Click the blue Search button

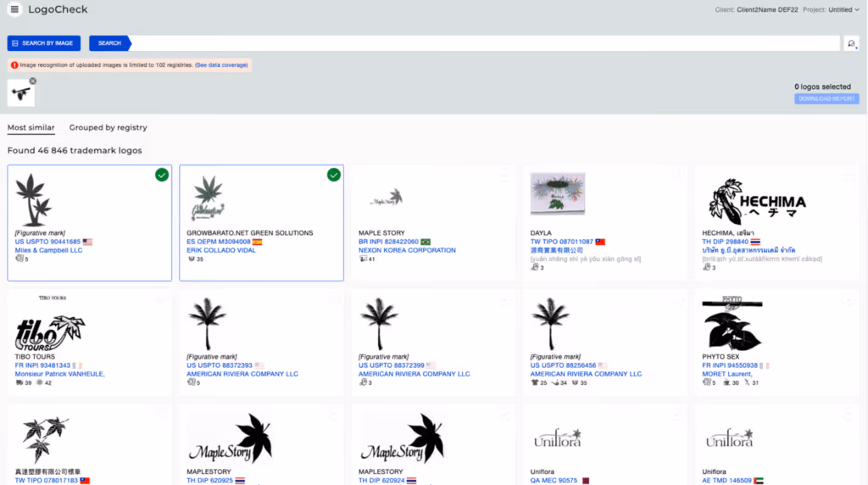pos(109,43)
